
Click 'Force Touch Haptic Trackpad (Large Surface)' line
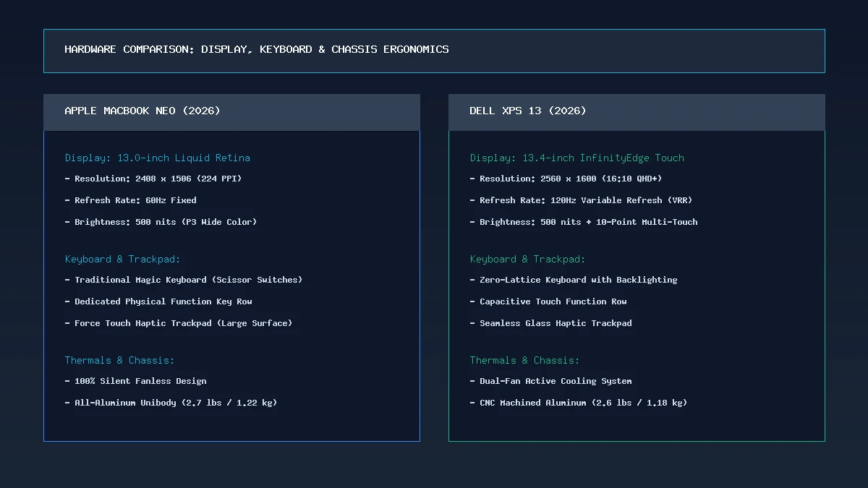coord(179,323)
